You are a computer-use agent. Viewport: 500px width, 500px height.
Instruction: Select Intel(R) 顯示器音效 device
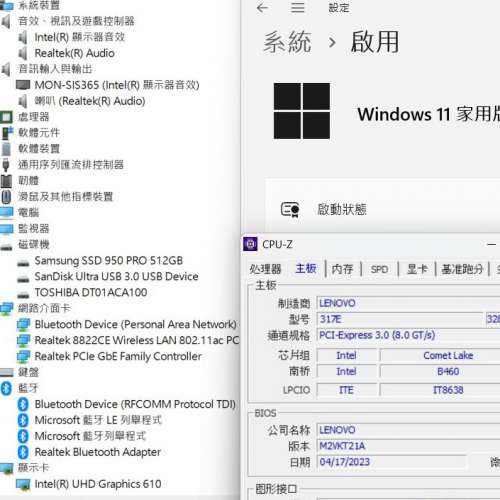click(x=80, y=37)
